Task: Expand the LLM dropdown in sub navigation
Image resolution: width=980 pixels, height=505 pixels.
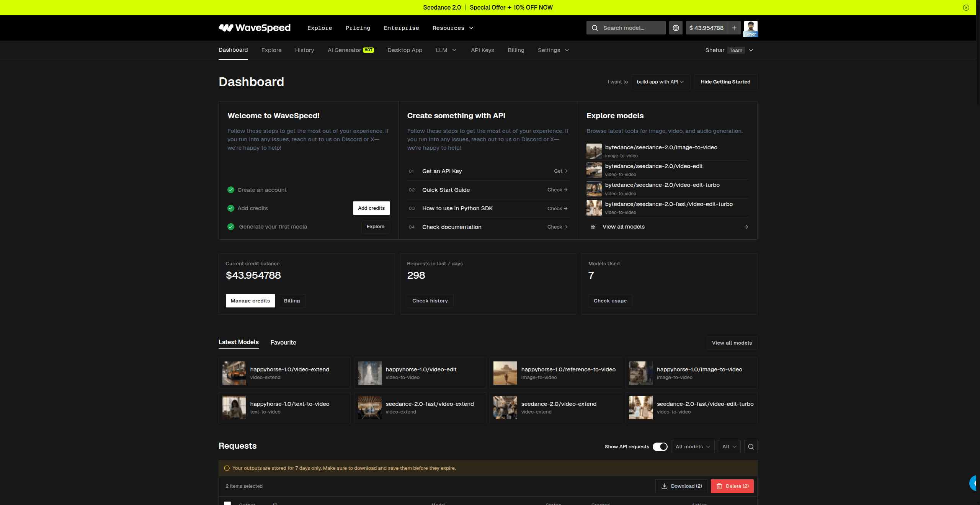Action: coord(446,50)
